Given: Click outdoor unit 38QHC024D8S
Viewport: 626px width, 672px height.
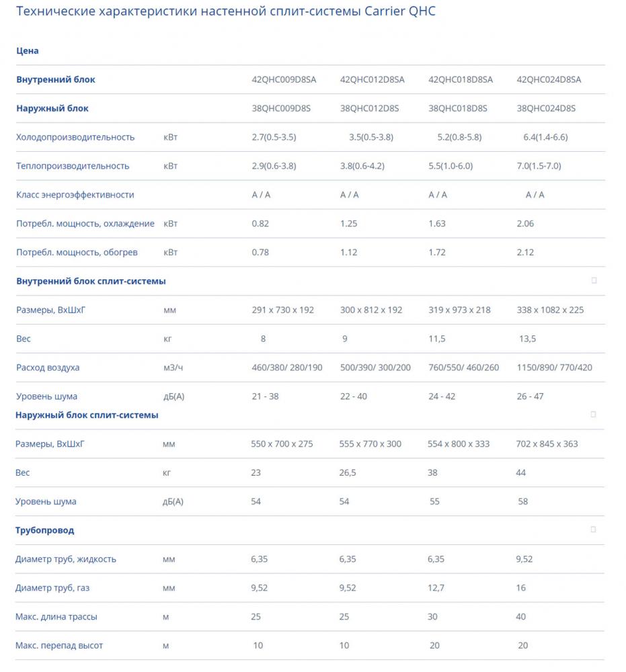Looking at the screenshot, I should [x=546, y=108].
